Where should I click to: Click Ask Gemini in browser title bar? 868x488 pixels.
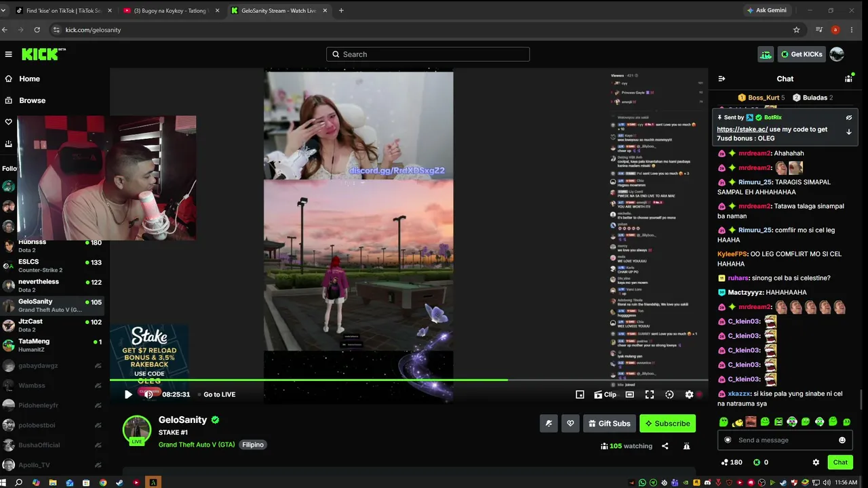pyautogui.click(x=766, y=10)
